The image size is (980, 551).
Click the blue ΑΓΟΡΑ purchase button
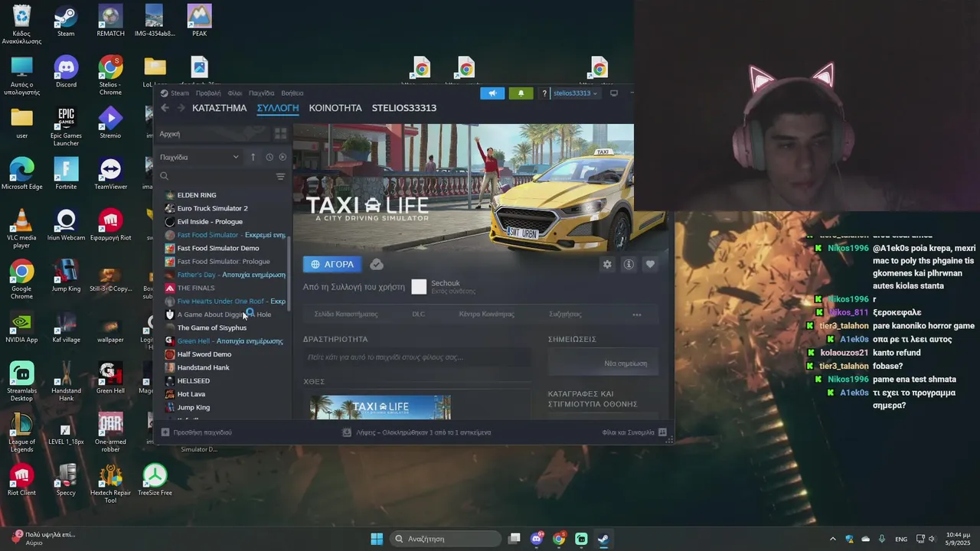tap(332, 264)
